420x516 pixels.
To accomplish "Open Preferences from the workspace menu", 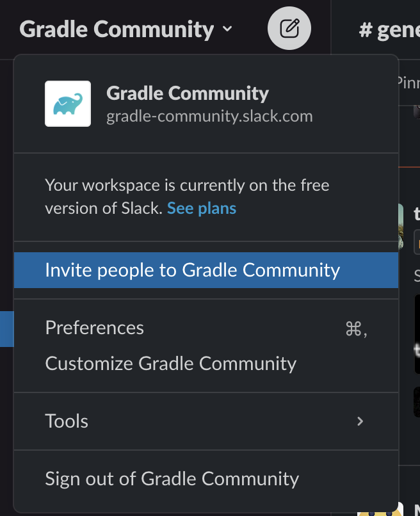I will (94, 328).
